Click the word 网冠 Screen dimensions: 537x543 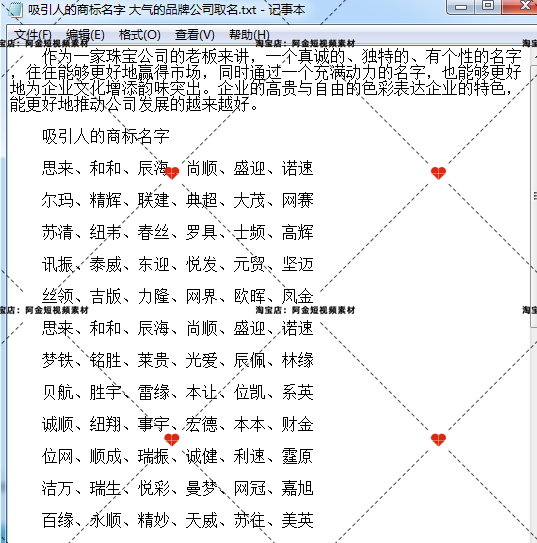pos(249,488)
